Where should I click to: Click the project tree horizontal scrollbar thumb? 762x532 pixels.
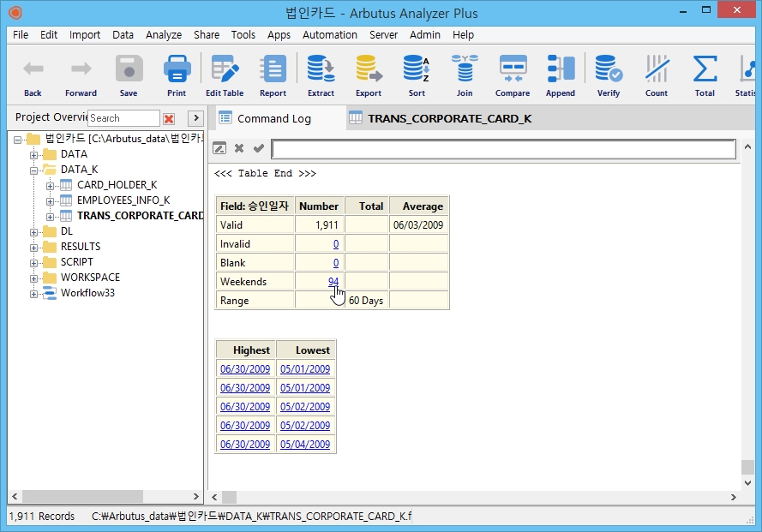(x=82, y=497)
